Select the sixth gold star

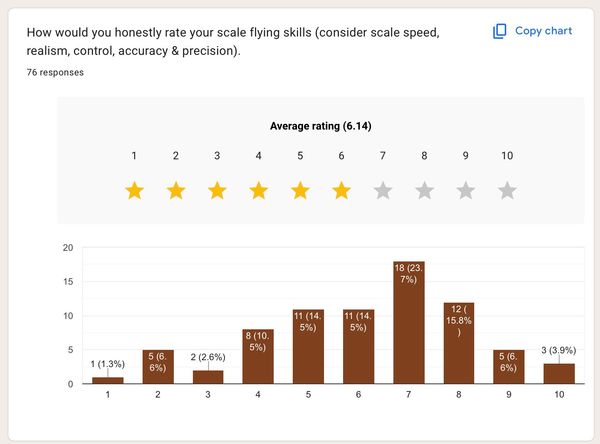[x=341, y=191]
